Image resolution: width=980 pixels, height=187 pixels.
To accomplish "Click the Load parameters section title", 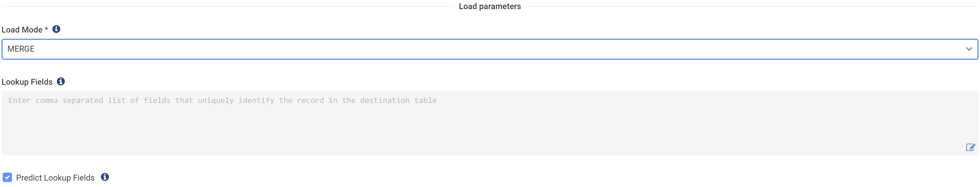I will 490,6.
